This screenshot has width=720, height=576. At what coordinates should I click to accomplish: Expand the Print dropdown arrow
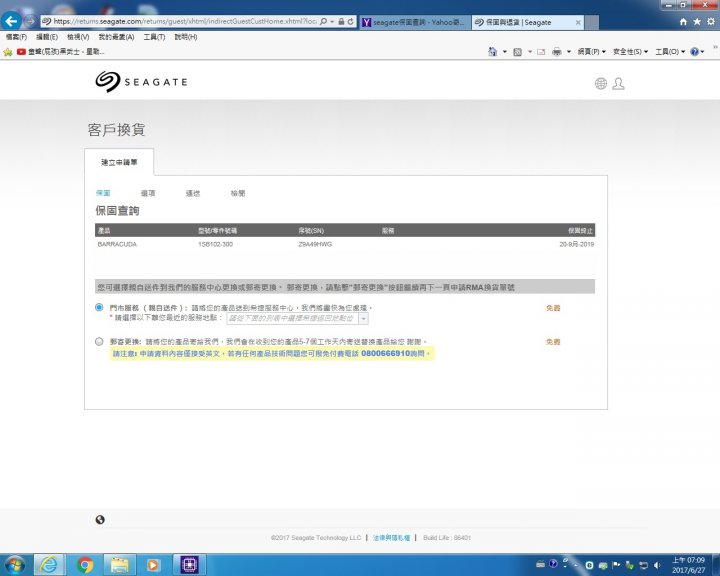569,52
